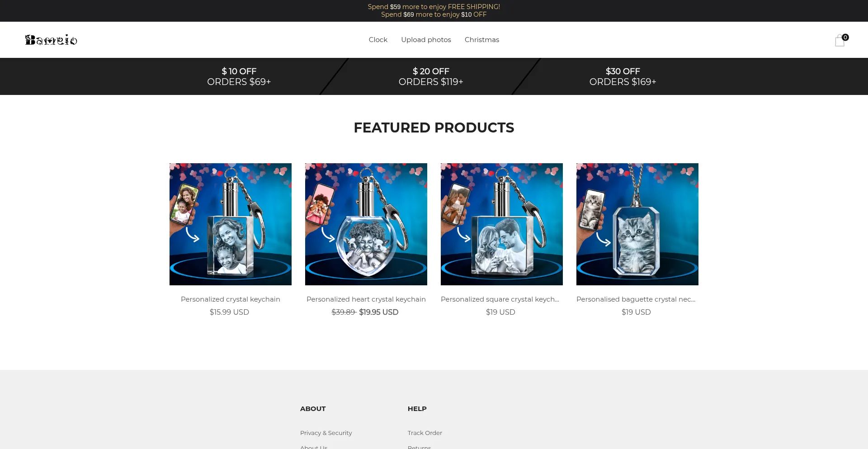Viewport: 868px width, 449px height.
Task: Click the free shipping announcement bar
Action: pos(434,7)
